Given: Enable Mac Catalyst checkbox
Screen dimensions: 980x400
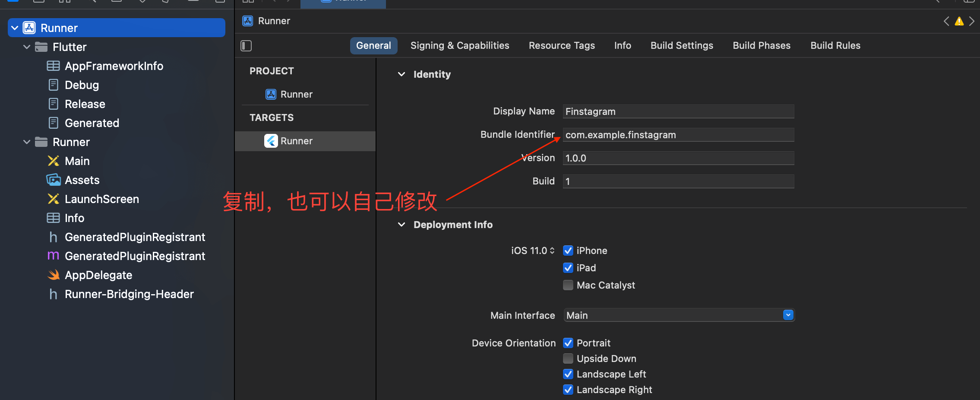Looking at the screenshot, I should coord(568,285).
